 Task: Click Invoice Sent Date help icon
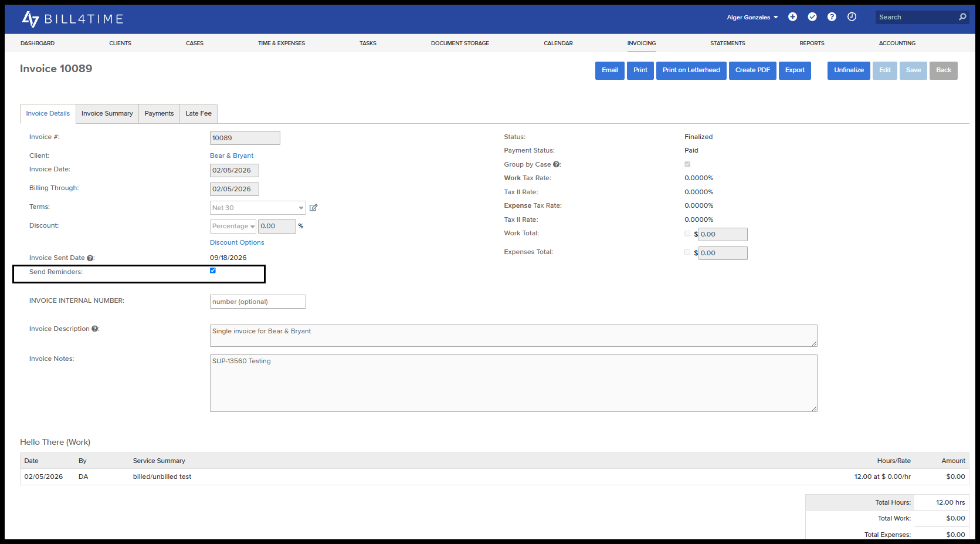point(90,258)
